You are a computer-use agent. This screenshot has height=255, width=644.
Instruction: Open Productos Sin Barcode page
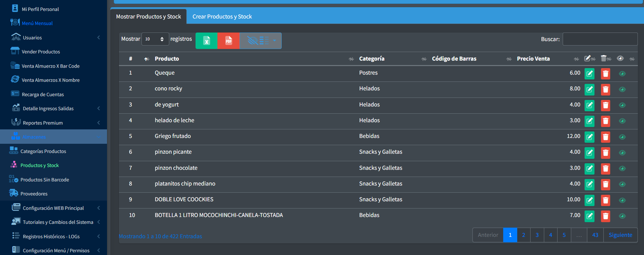click(53, 180)
